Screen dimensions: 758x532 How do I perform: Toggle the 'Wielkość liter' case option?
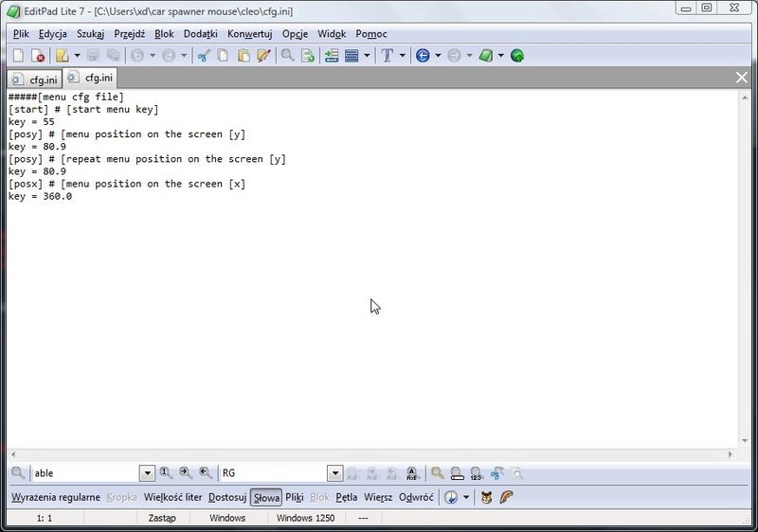pyautogui.click(x=172, y=497)
